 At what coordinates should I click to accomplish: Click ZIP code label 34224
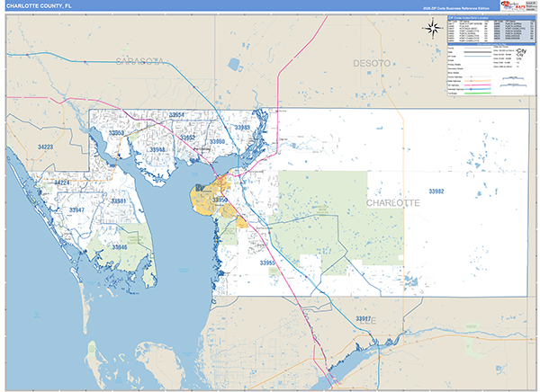click(62, 183)
